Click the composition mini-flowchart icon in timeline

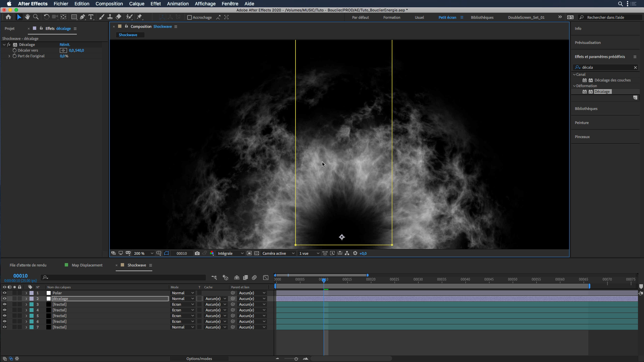(x=214, y=278)
